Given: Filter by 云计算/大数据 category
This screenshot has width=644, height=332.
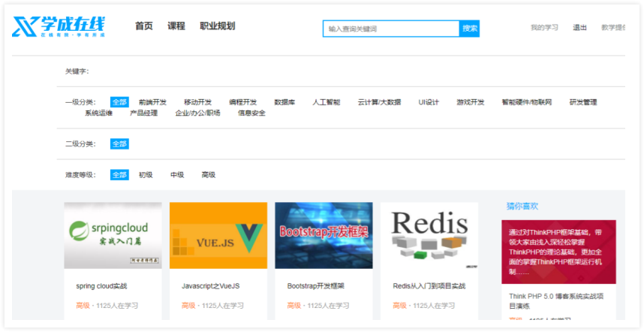Looking at the screenshot, I should 379,102.
